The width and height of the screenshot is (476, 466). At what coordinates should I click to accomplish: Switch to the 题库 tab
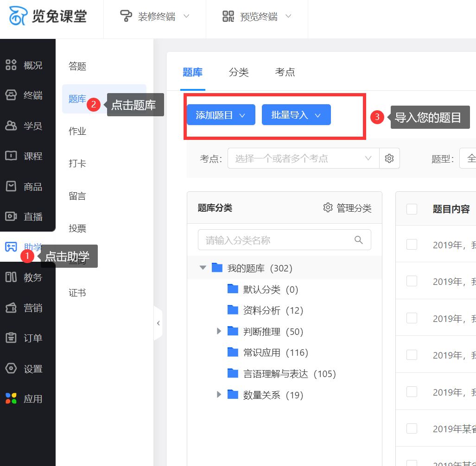pyautogui.click(x=192, y=72)
